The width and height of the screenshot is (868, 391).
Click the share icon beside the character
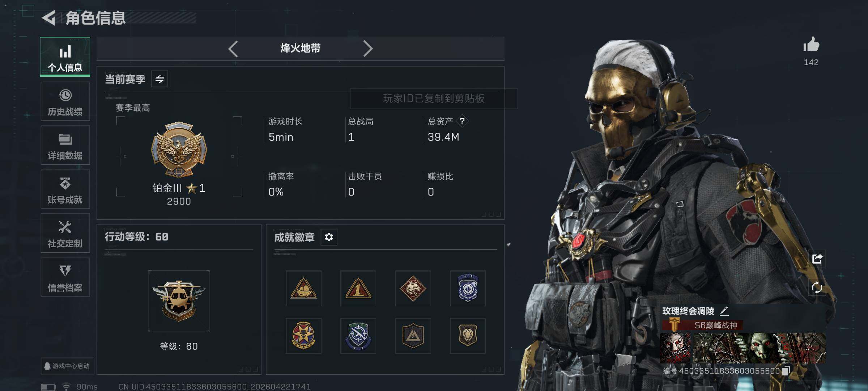817,258
